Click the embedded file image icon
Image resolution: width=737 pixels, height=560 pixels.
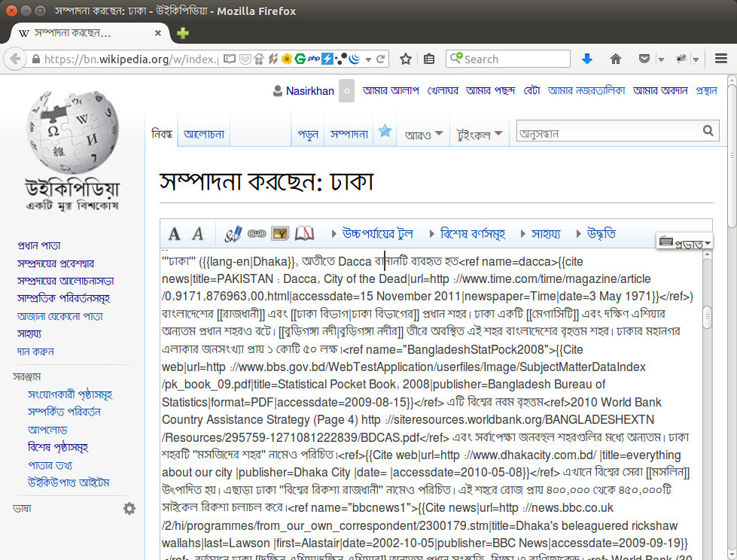[279, 234]
